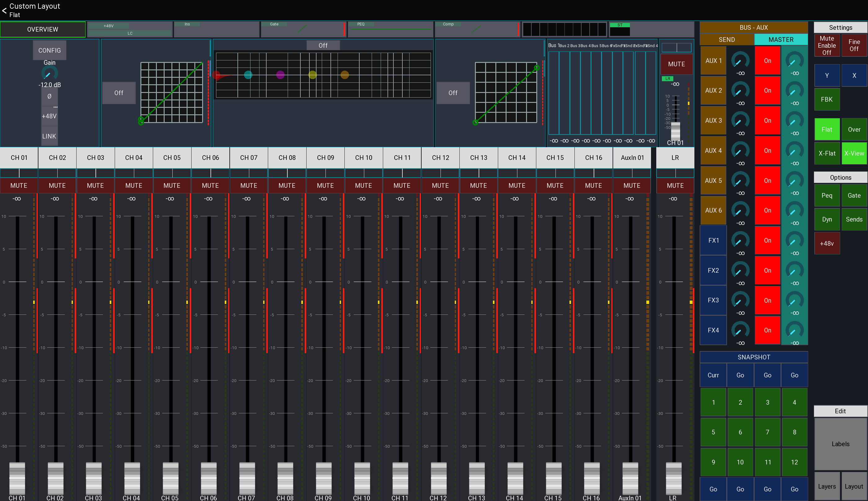Screen dimensions: 868x501
Task: Click the AUX 1 send level knob
Action: point(740,61)
